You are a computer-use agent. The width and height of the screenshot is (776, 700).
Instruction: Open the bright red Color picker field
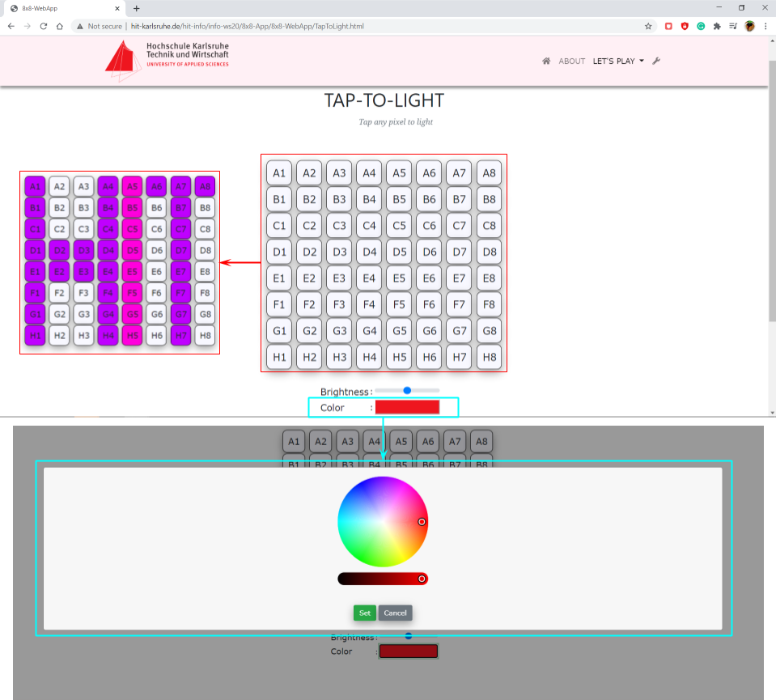pyautogui.click(x=407, y=407)
